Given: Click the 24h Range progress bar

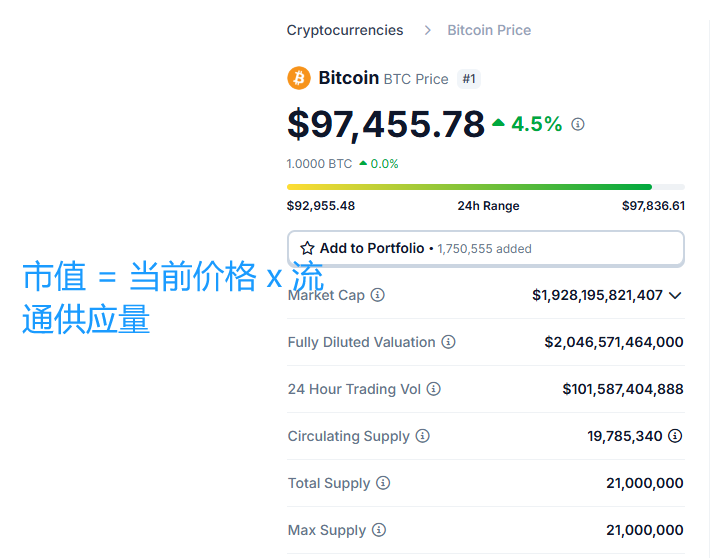Looking at the screenshot, I should tap(485, 187).
